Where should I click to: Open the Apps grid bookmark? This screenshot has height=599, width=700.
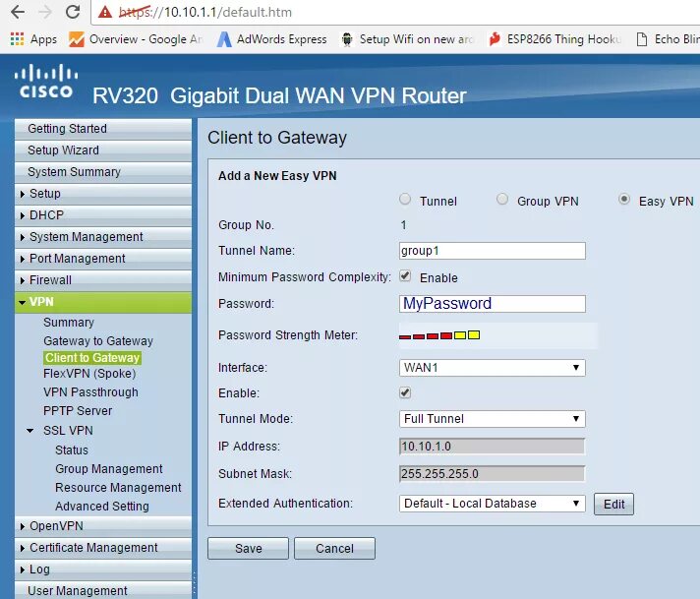click(x=33, y=39)
